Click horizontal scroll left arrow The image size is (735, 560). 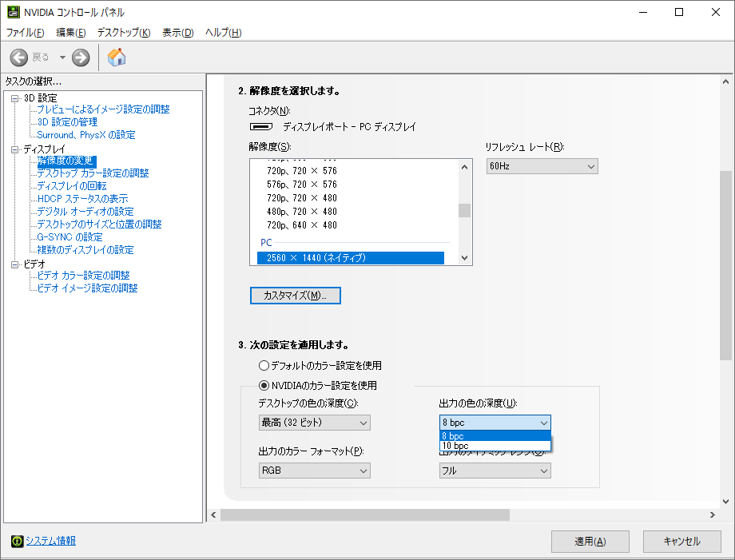pos(214,515)
